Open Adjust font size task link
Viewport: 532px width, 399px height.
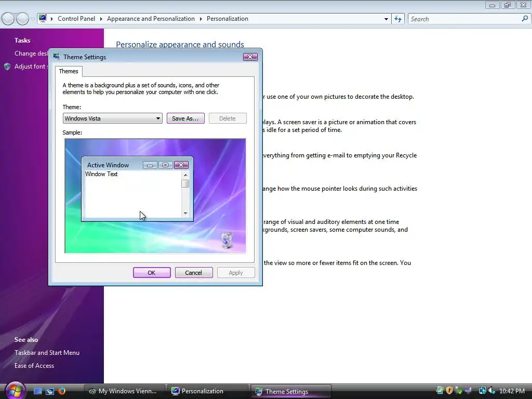(31, 66)
